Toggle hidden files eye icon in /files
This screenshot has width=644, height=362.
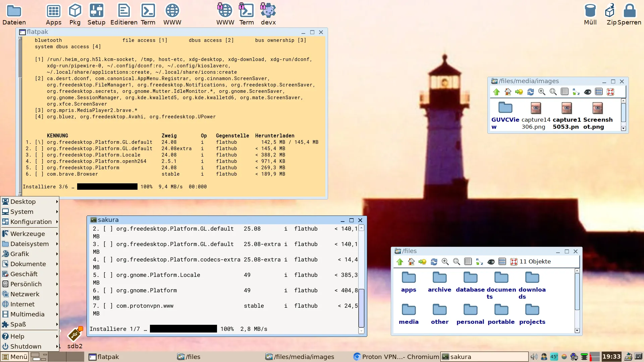(491, 262)
